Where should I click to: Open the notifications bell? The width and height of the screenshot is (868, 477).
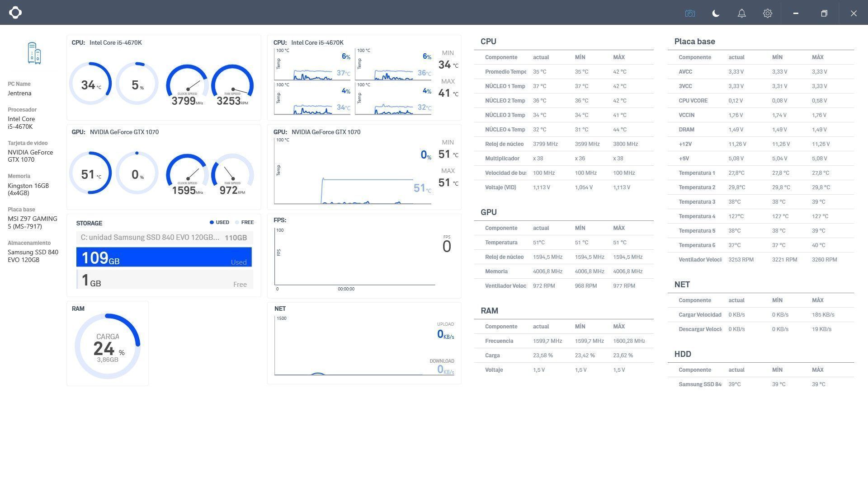pyautogui.click(x=741, y=14)
